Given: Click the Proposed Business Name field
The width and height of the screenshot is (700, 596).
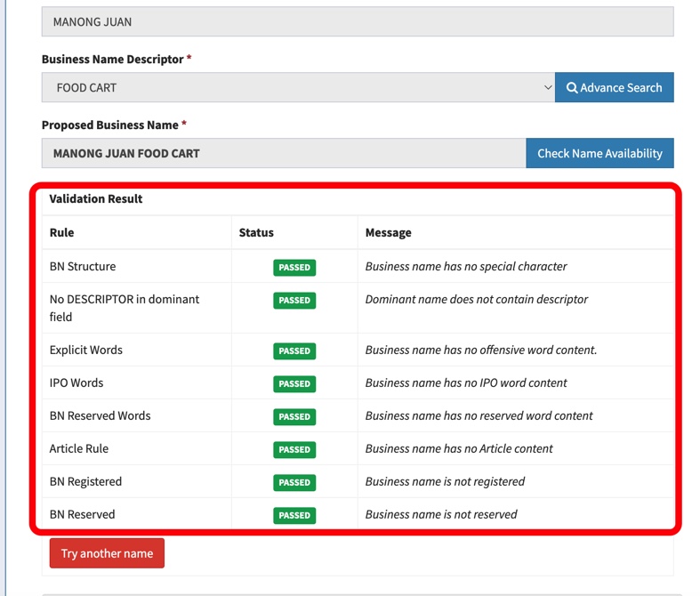Looking at the screenshot, I should pos(283,153).
